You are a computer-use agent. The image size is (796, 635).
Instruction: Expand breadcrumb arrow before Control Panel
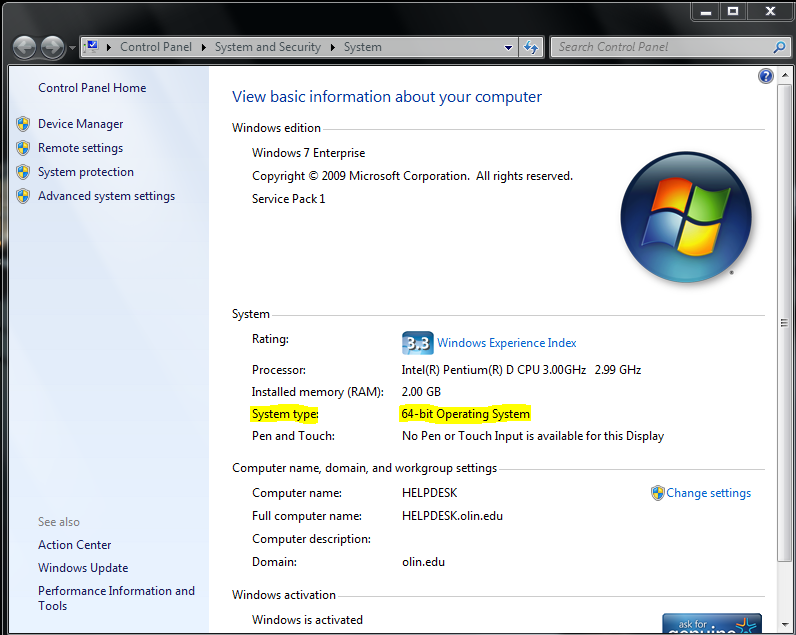coord(109,47)
